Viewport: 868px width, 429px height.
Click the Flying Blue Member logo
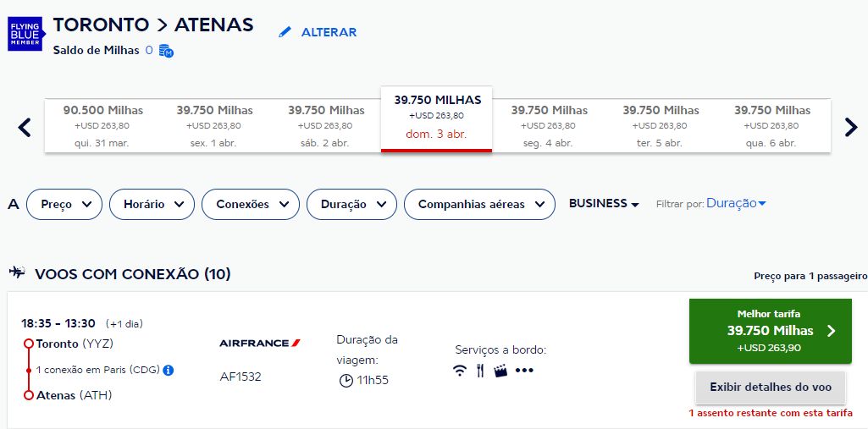pyautogui.click(x=26, y=34)
